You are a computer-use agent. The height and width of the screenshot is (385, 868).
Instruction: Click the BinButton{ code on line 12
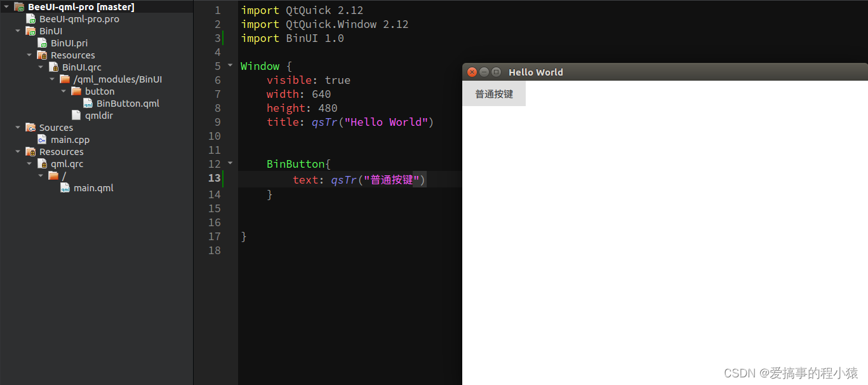tap(298, 164)
